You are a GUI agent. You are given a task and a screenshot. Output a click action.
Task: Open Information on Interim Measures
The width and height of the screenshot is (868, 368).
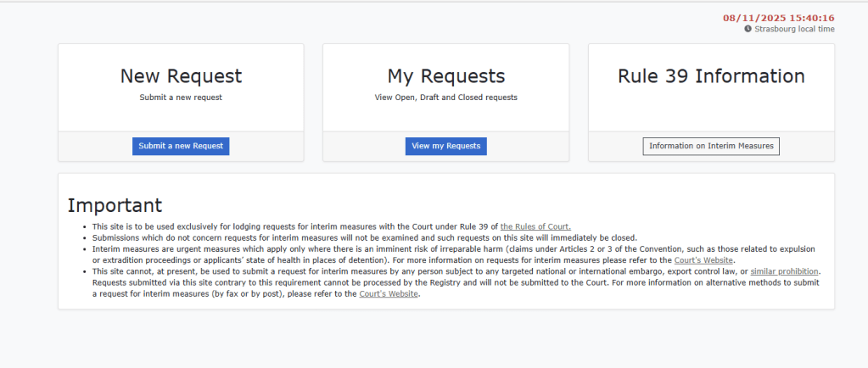(711, 146)
